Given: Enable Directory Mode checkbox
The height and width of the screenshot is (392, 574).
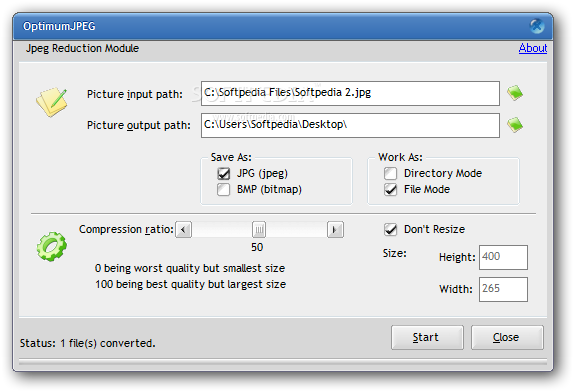Looking at the screenshot, I should point(391,173).
